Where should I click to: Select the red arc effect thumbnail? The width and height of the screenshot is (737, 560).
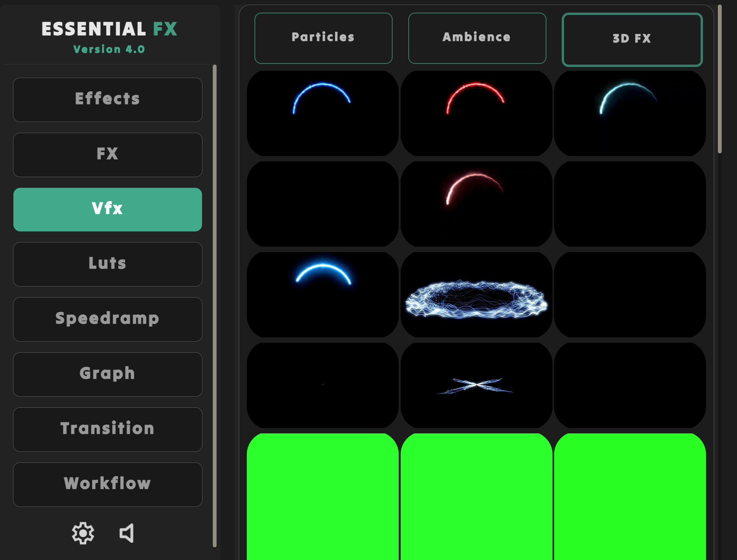(476, 113)
